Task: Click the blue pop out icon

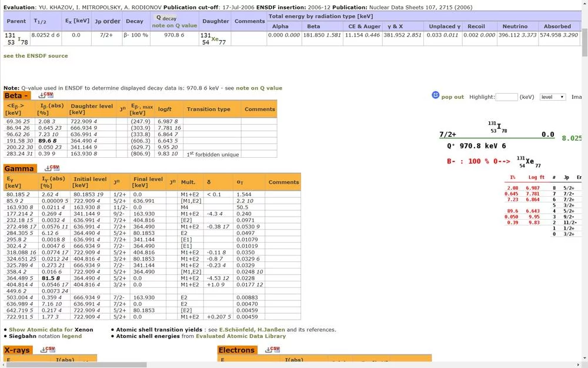Action: click(x=435, y=95)
